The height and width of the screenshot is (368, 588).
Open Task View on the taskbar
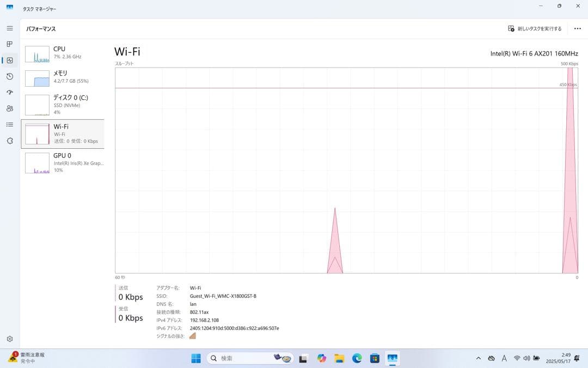303,358
